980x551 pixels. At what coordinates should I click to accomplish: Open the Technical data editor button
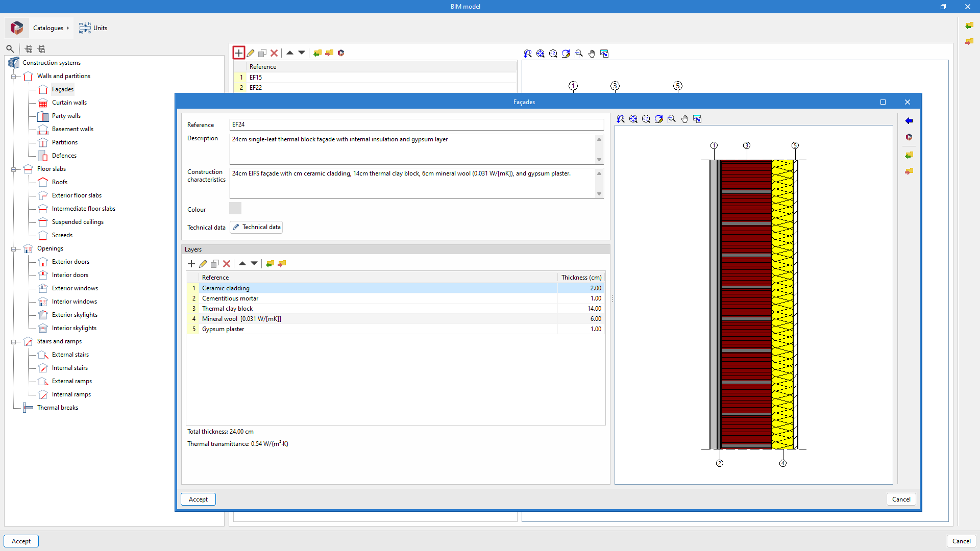[256, 227]
